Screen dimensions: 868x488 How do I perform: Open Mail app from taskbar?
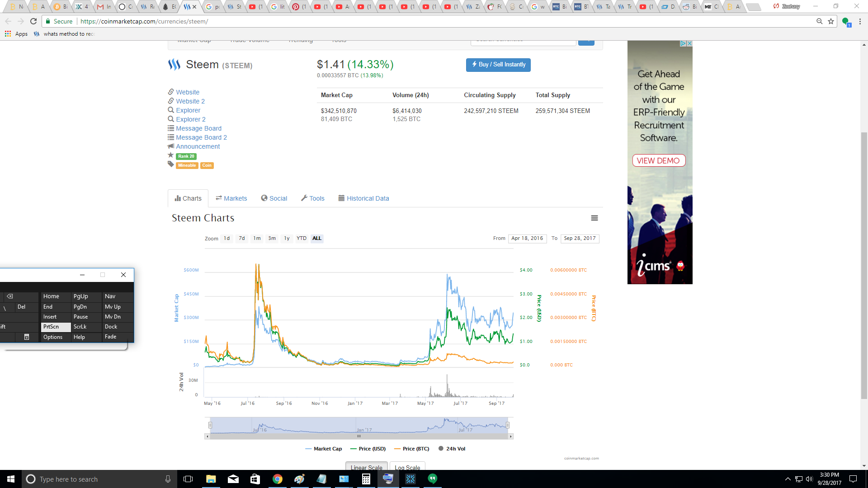pos(233,479)
